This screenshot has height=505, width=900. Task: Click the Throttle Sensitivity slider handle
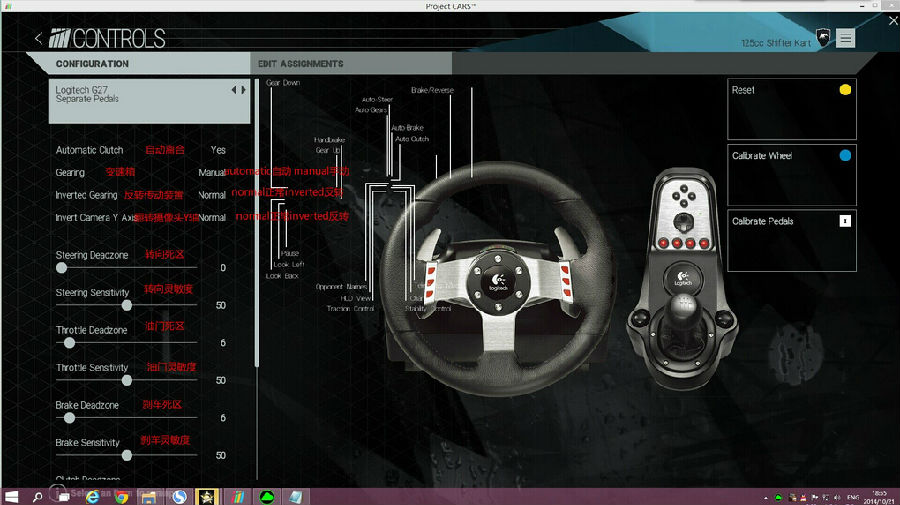point(127,380)
